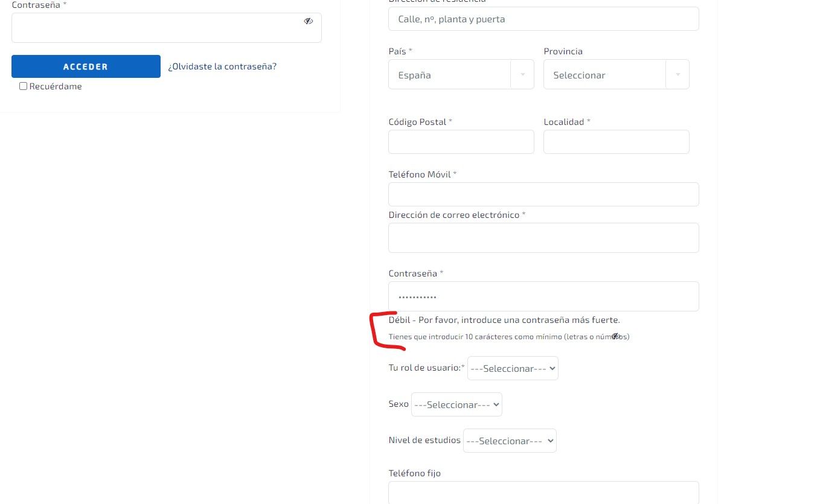Viewport: 826px width, 504px height.
Task: Open the Tu rol de usuario select
Action: click(513, 368)
